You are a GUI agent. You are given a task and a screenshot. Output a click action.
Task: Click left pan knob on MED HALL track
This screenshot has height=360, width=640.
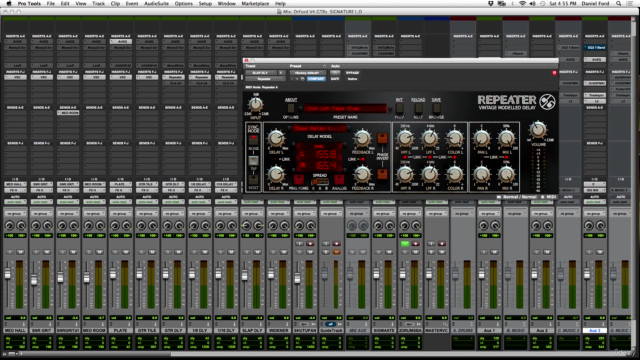(x=9, y=225)
